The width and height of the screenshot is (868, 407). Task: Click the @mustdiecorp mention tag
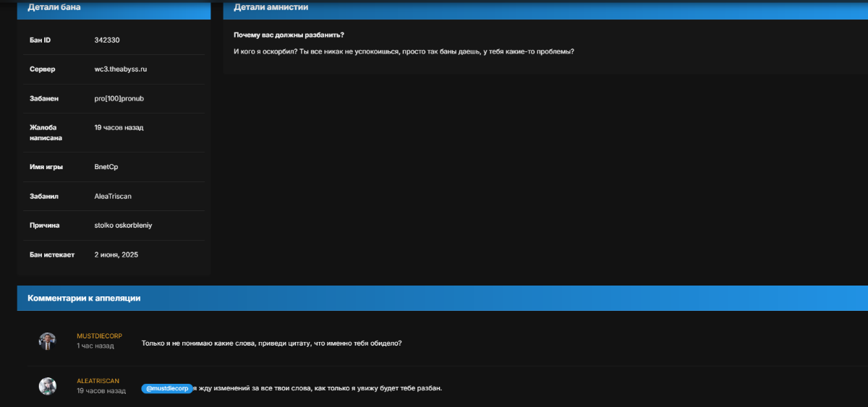click(167, 388)
